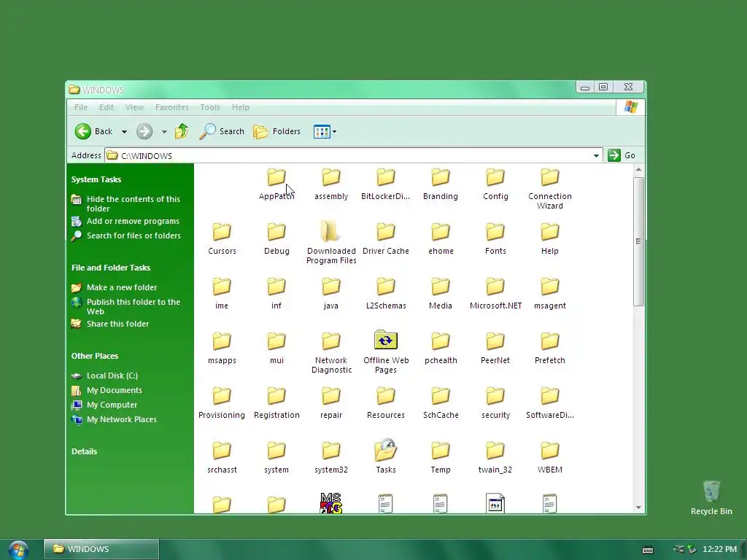The height and width of the screenshot is (560, 747).
Task: Open the Search pane from the toolbar
Action: [x=222, y=131]
